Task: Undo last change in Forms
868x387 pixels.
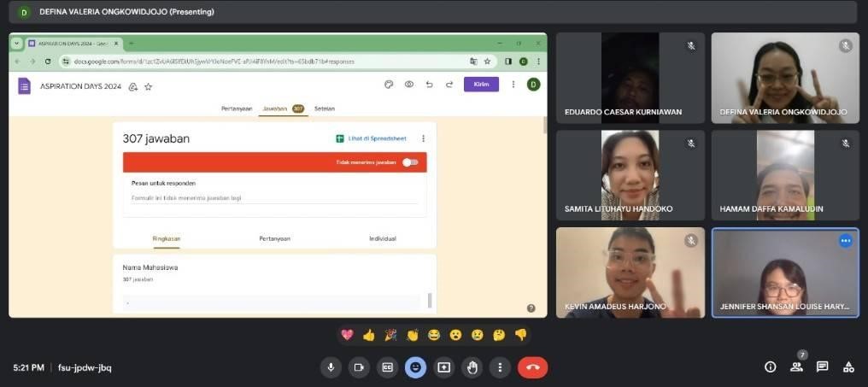Action: (x=429, y=85)
